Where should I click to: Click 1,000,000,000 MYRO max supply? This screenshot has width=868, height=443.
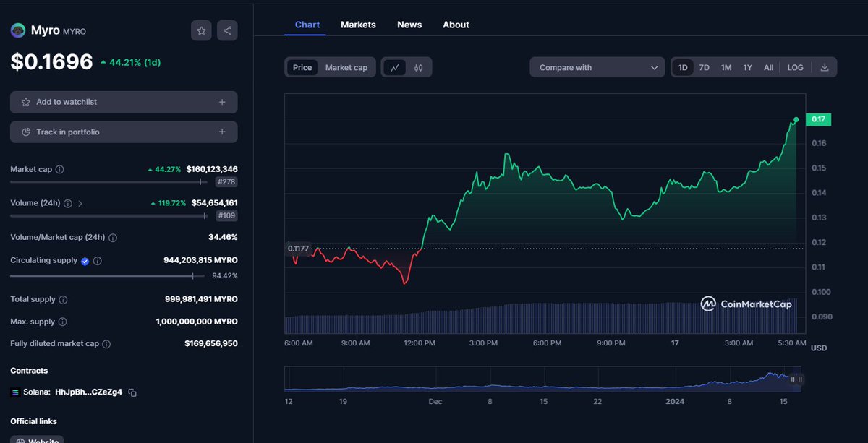tap(197, 322)
